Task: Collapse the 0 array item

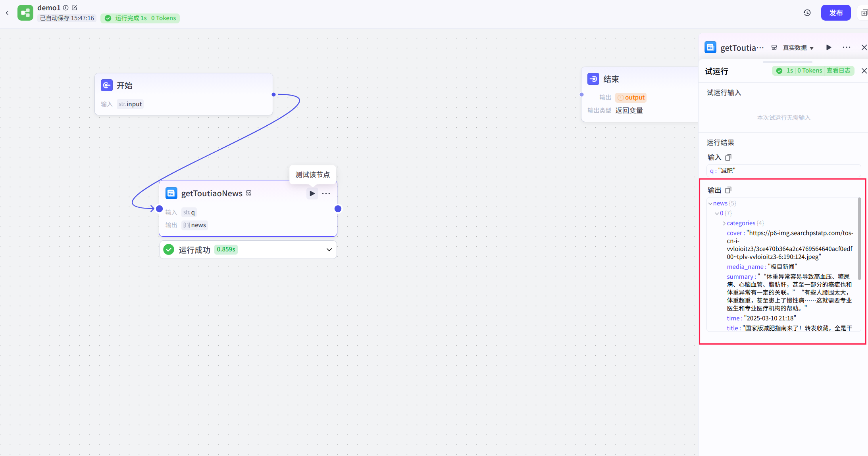Action: (717, 213)
